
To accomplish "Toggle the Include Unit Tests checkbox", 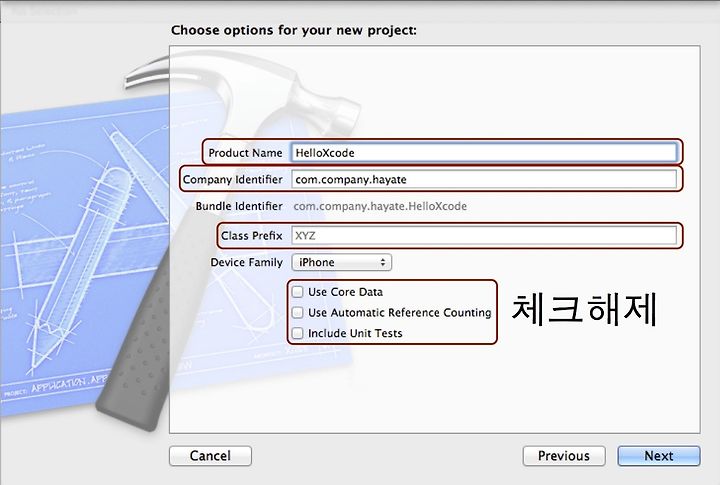I will (298, 333).
